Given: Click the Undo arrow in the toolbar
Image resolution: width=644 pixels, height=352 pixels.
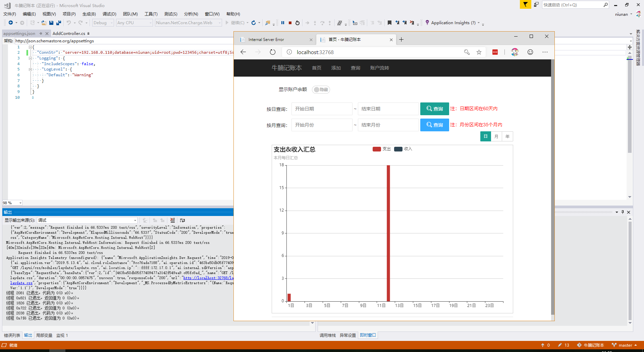Looking at the screenshot, I should click(68, 23).
